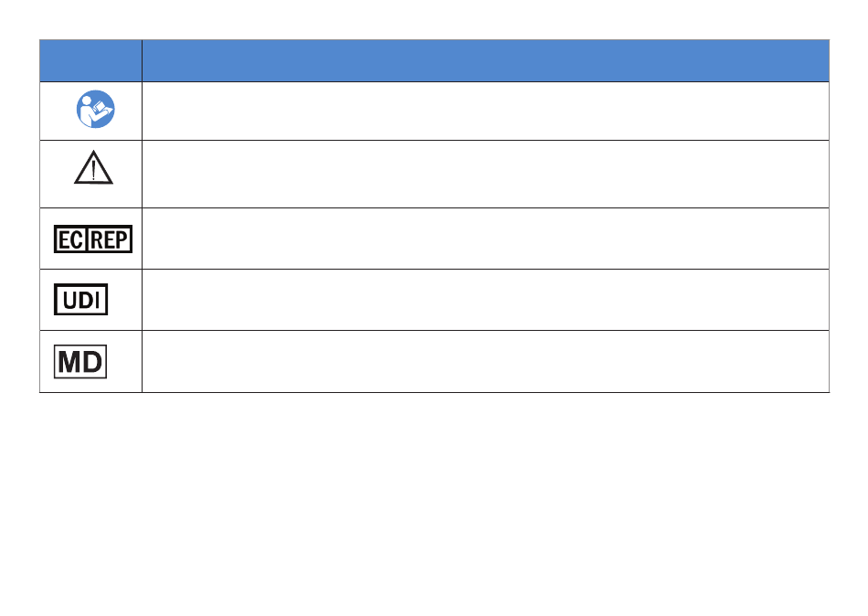Click the blue header cell above symbols

[90, 60]
